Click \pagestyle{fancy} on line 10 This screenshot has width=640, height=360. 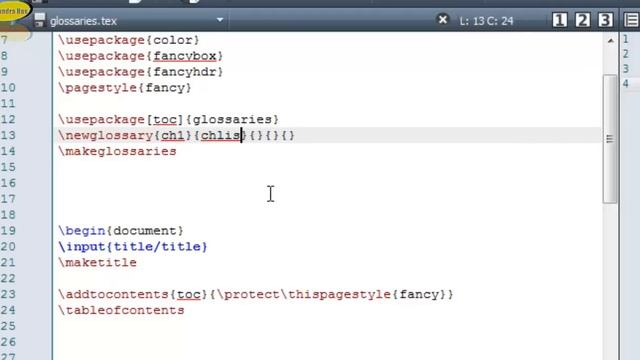coord(124,88)
